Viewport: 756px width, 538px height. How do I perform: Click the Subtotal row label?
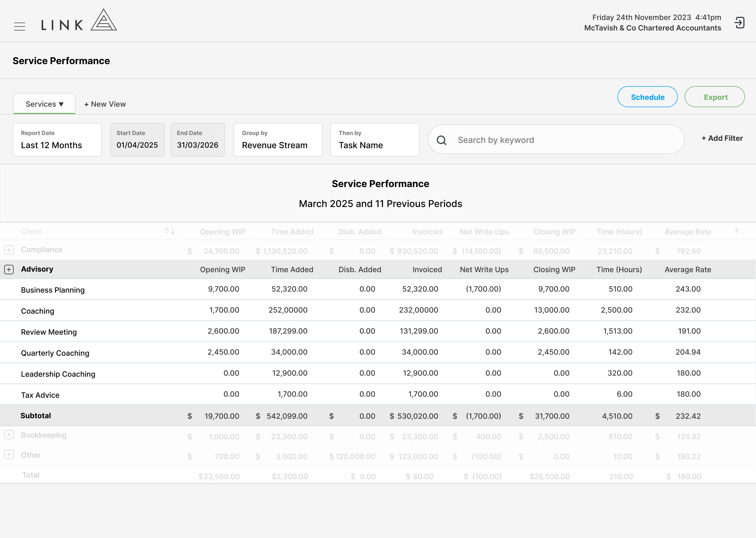(x=36, y=416)
